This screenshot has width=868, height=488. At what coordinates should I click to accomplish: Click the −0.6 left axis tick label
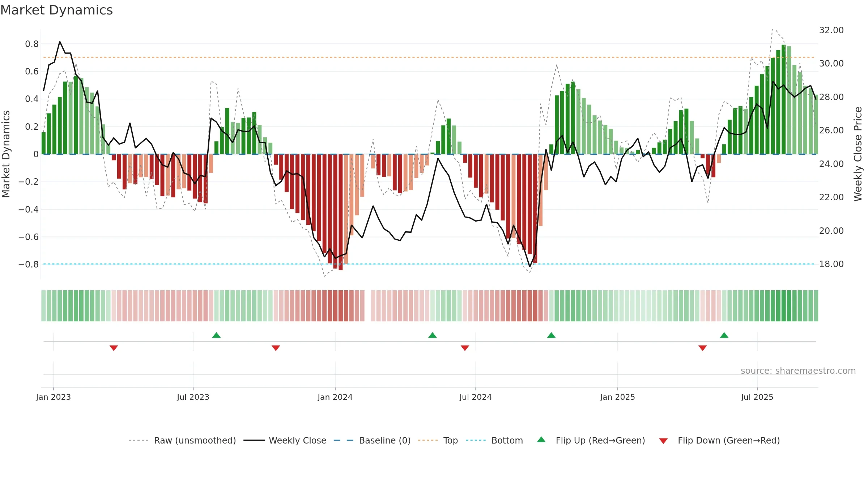[x=29, y=237]
